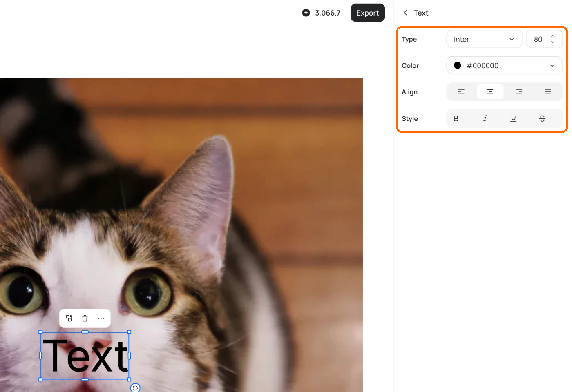This screenshot has width=572, height=392.
Task: Click the black color swatch circle
Action: pyautogui.click(x=458, y=65)
